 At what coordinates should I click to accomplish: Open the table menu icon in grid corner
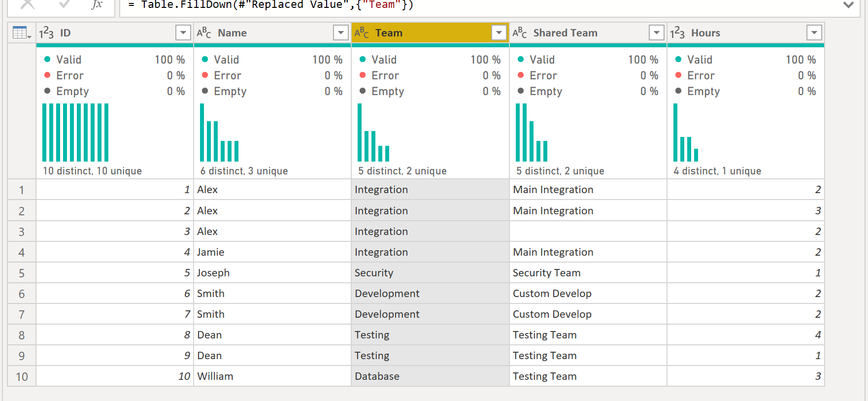click(22, 33)
